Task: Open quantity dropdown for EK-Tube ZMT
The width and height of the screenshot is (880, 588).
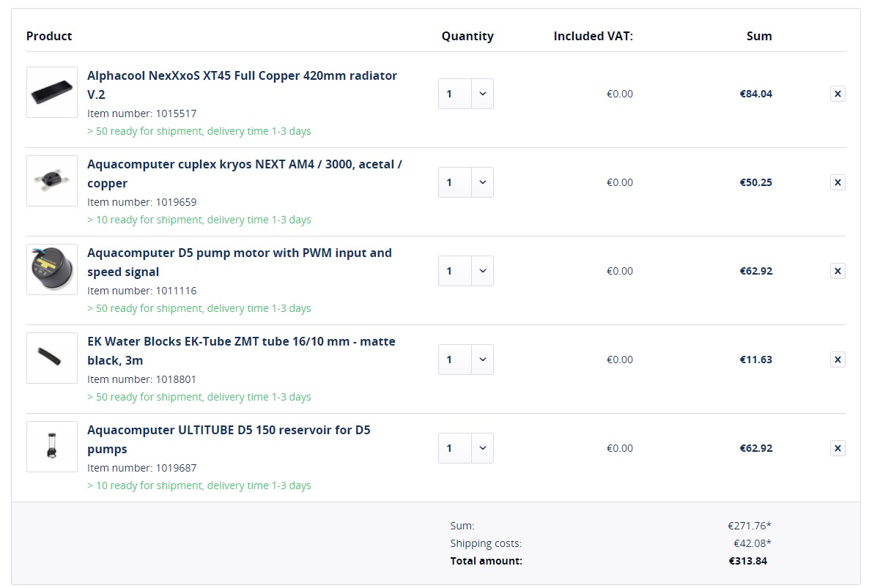Action: click(x=466, y=360)
